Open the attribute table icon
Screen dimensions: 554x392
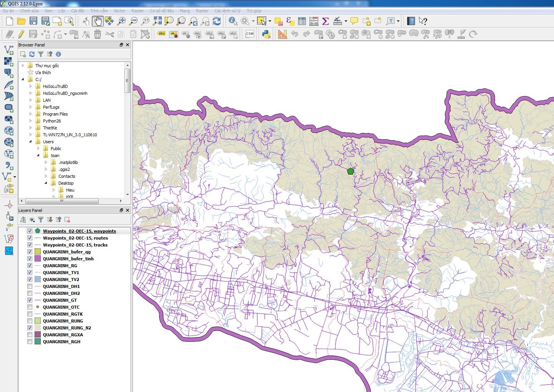(302, 21)
